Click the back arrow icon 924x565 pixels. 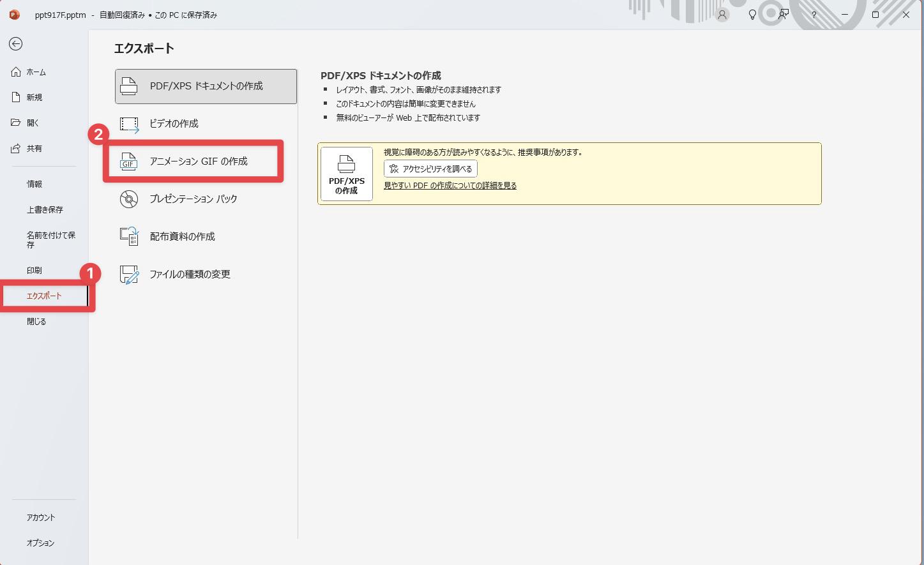[x=15, y=43]
